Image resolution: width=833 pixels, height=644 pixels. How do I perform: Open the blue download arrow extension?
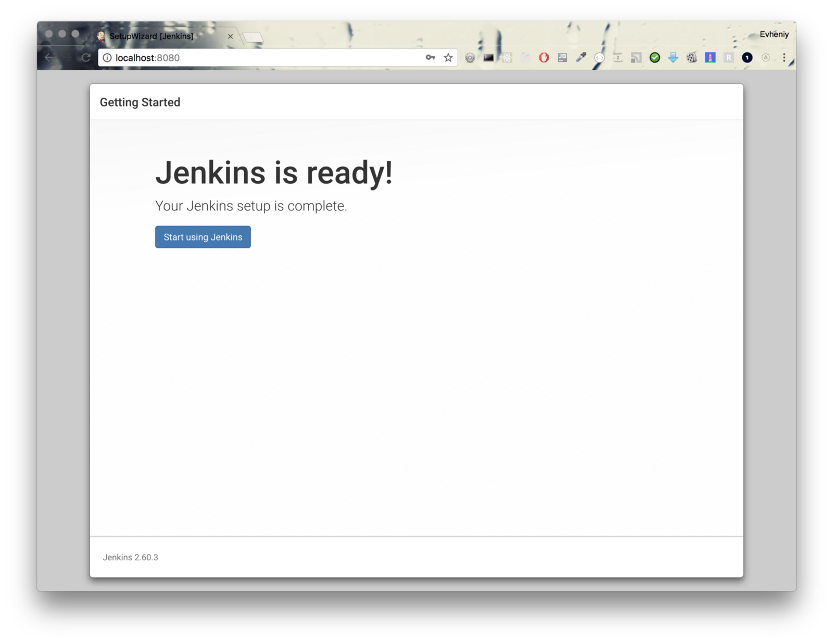(673, 58)
